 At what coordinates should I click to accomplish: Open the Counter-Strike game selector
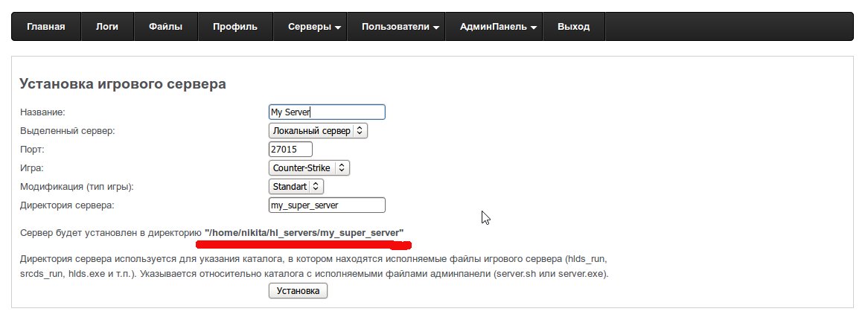(x=309, y=168)
